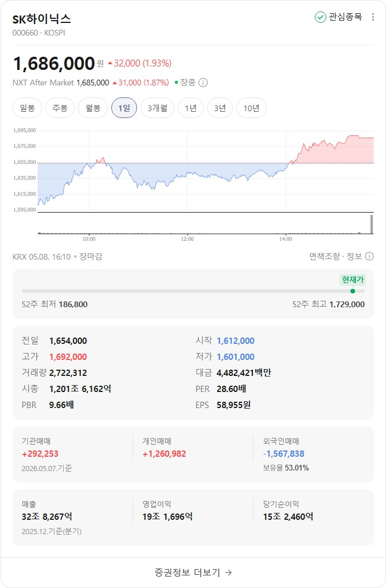
Task: Click the 기관매매 value +292,253
Action: [x=40, y=454]
